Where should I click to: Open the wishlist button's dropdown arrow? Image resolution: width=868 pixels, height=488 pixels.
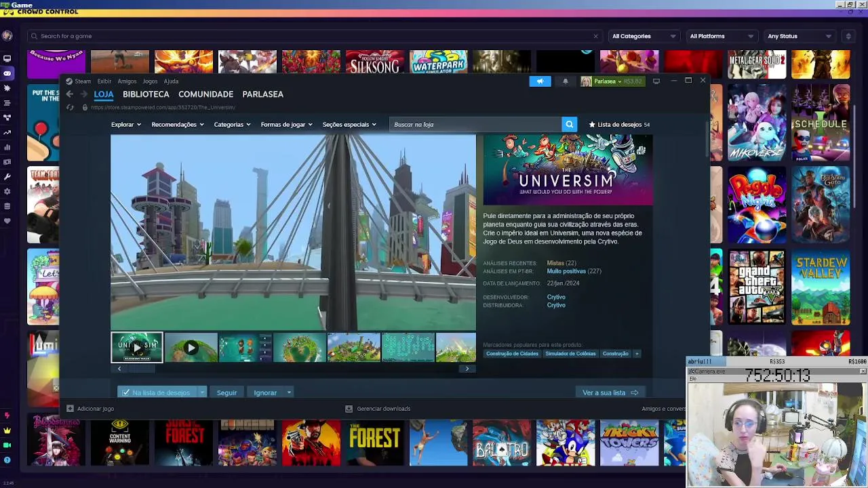pos(201,392)
